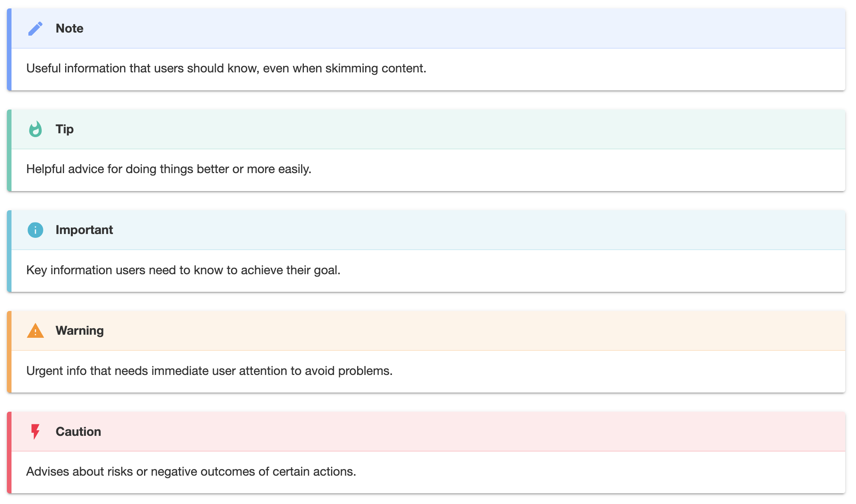
Task: Click the 'Advises about risks' caution text
Action: click(191, 472)
